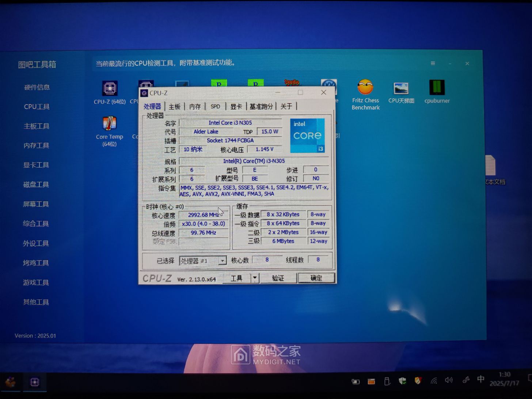Click the 16-way cache value
This screenshot has height=399, width=532.
coord(318,232)
